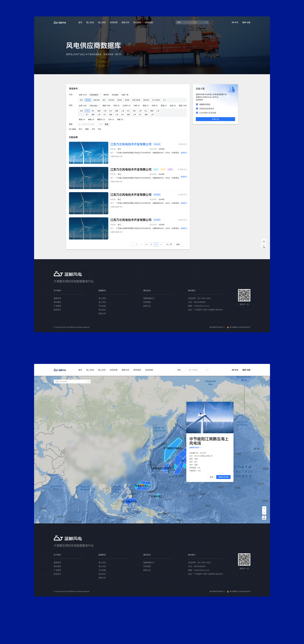Open the 查看更多图片 link
This screenshot has width=304, height=644.
pos(195,448)
